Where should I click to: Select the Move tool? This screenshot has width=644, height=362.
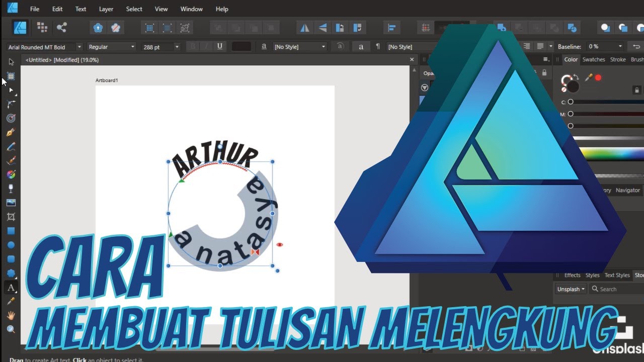click(x=11, y=62)
